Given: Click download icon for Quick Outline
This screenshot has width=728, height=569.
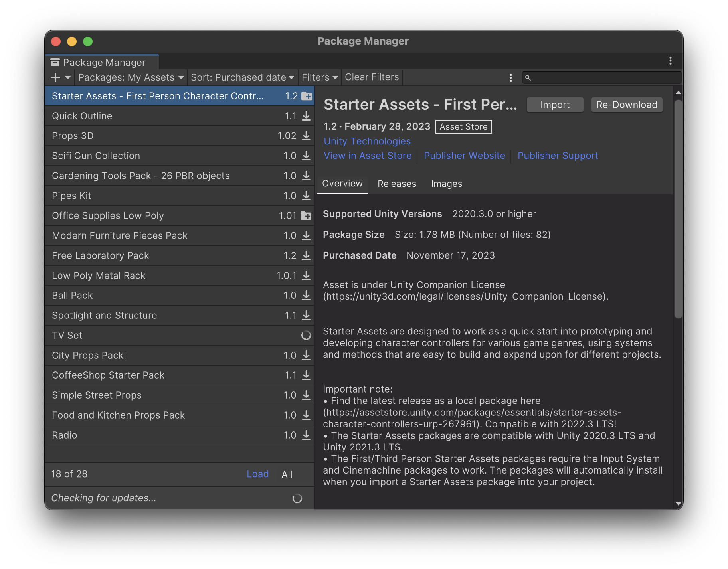Looking at the screenshot, I should tap(306, 116).
